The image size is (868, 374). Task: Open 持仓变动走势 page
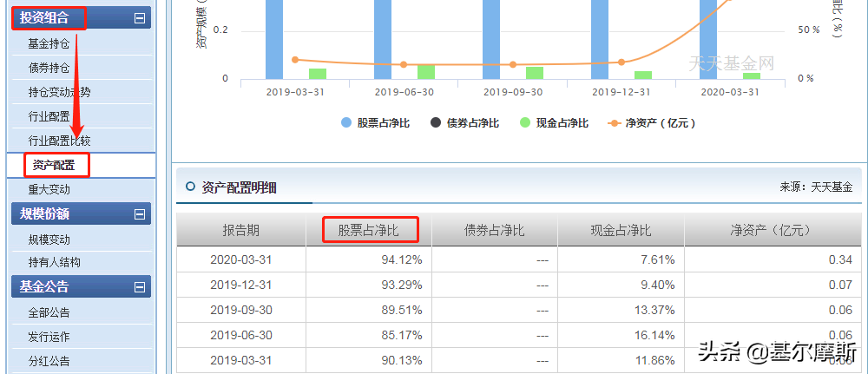pyautogui.click(x=59, y=92)
